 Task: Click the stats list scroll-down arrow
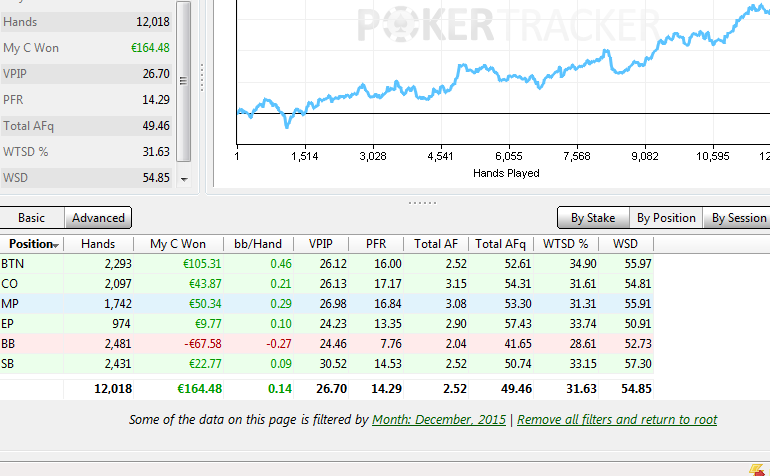click(184, 179)
